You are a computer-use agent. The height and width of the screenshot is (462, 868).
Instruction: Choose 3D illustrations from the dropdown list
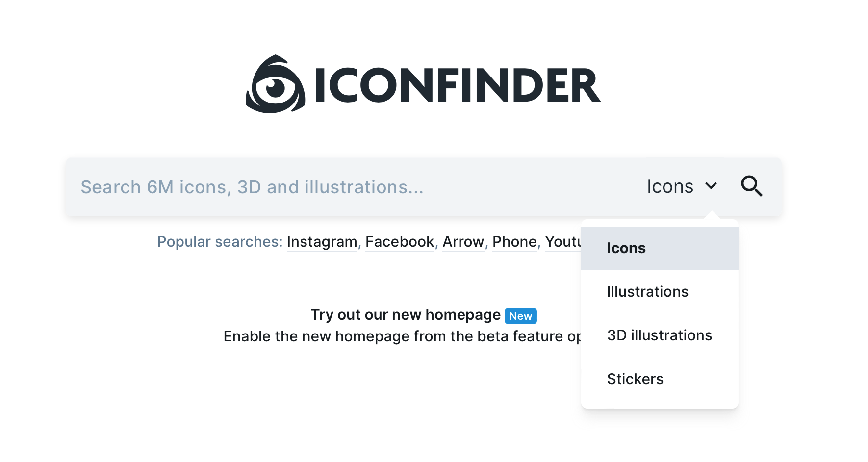coord(660,335)
